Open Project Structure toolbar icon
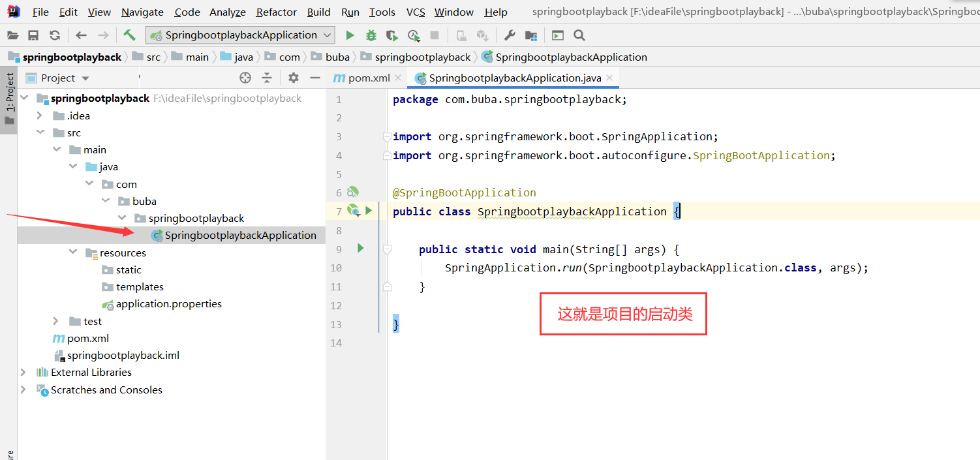The width and height of the screenshot is (980, 460). click(531, 35)
